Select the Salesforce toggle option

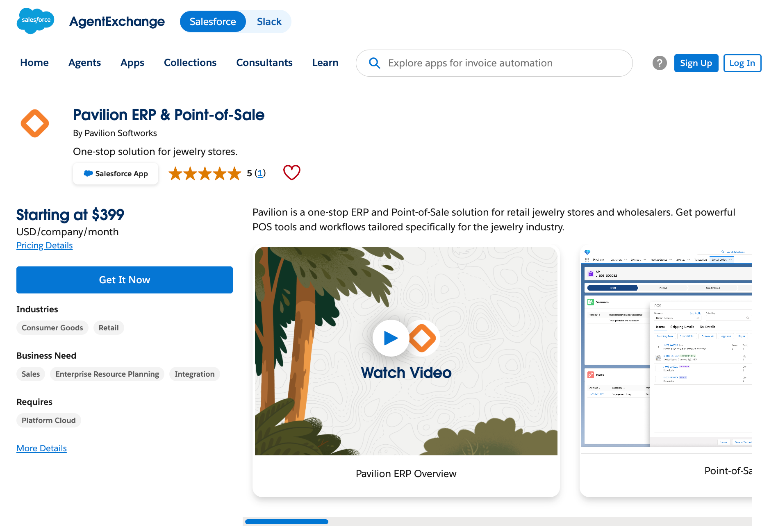pyautogui.click(x=213, y=22)
